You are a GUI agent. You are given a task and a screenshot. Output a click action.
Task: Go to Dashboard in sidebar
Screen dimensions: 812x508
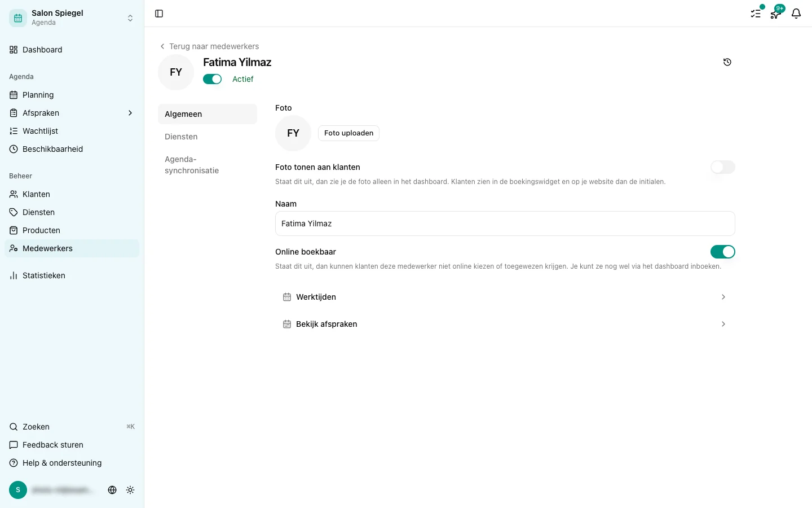[72, 50]
